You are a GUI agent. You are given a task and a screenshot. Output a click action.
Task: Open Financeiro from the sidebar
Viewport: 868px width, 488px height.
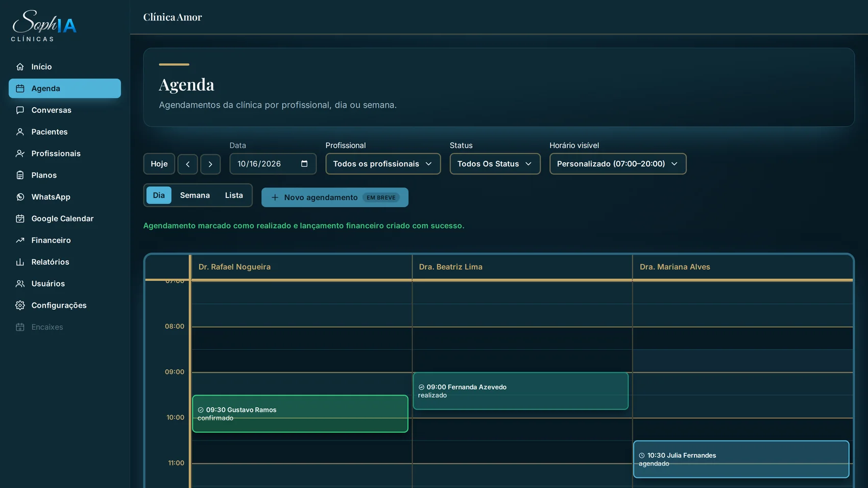coord(65,240)
